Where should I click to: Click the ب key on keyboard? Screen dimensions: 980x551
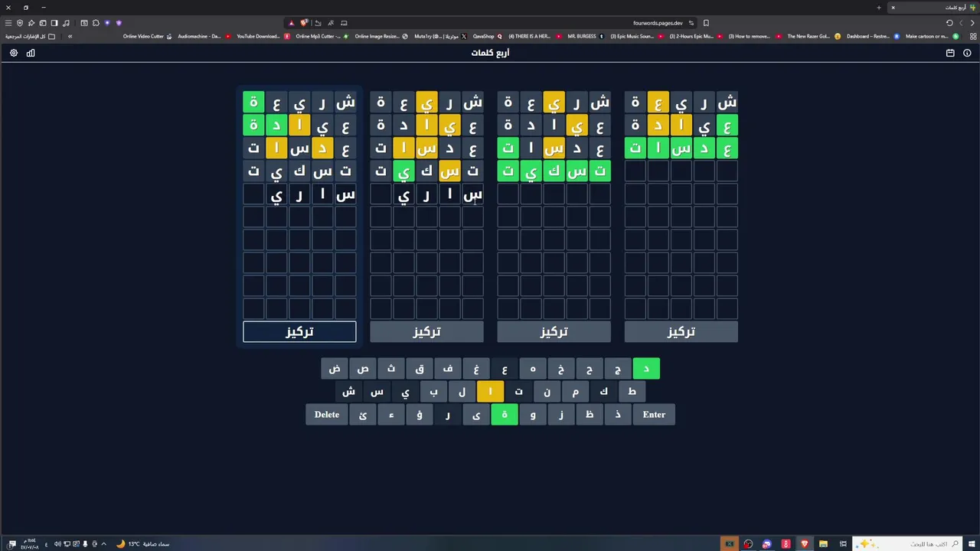click(x=433, y=392)
